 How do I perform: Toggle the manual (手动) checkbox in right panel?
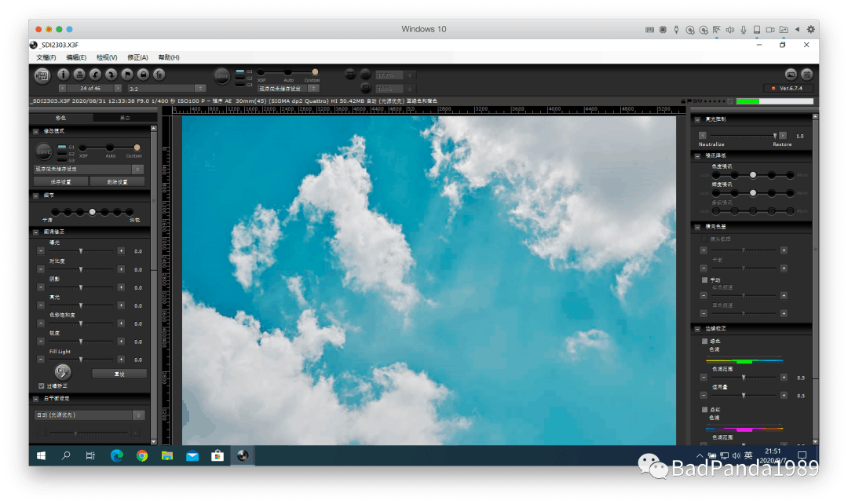704,280
